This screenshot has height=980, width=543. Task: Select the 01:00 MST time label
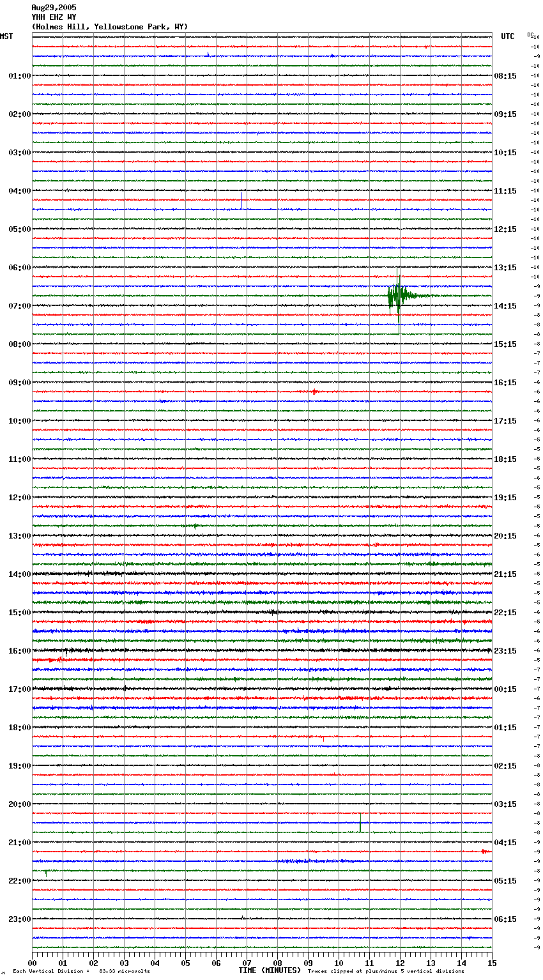point(20,76)
